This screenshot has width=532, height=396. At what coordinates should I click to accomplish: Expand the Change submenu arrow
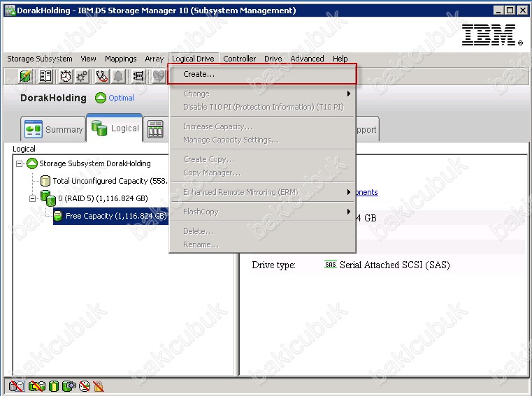click(348, 94)
